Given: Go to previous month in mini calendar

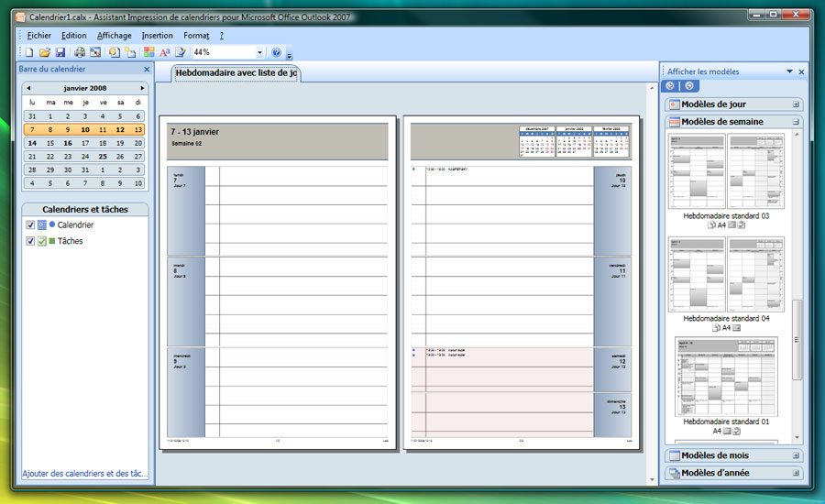Looking at the screenshot, I should 28,88.
